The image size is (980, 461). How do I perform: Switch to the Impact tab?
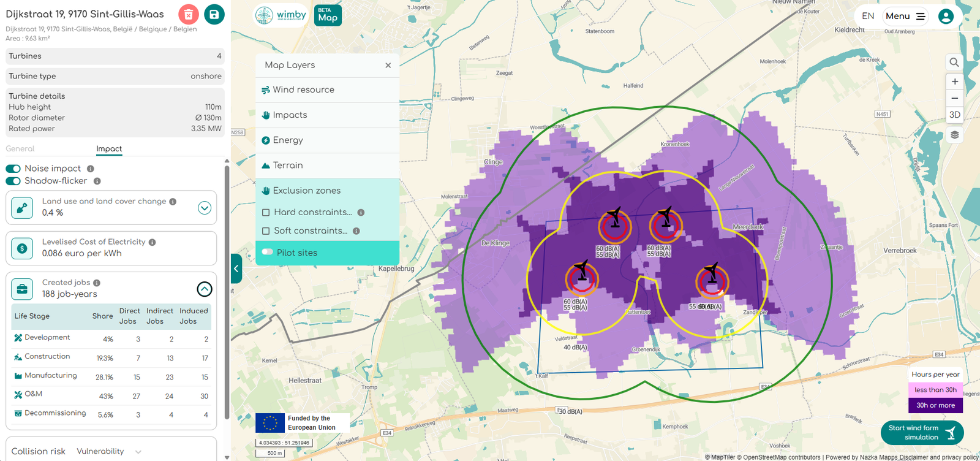coord(109,149)
